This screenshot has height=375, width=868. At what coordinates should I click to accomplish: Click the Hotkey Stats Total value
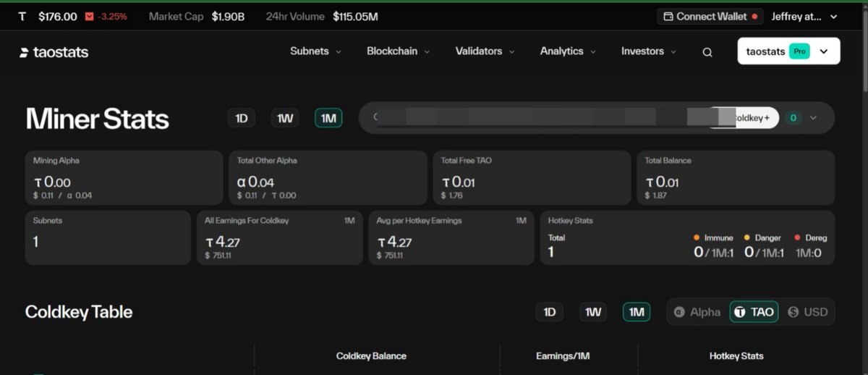point(551,252)
